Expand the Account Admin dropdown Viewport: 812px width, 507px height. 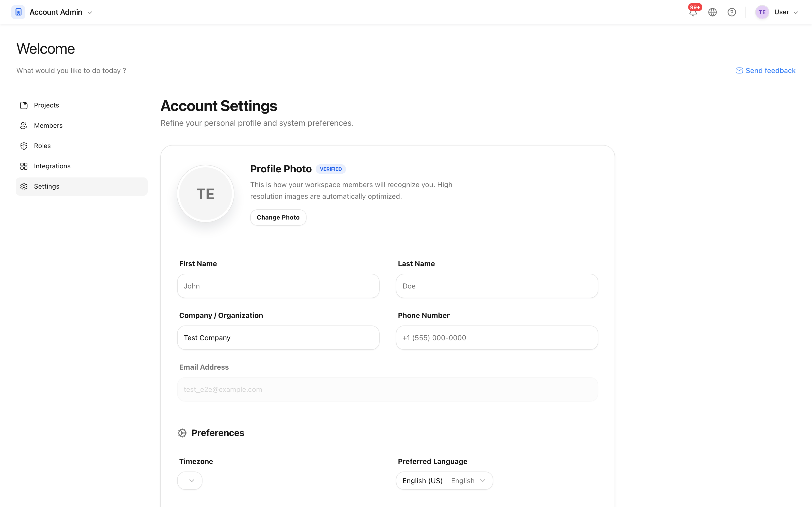point(90,13)
